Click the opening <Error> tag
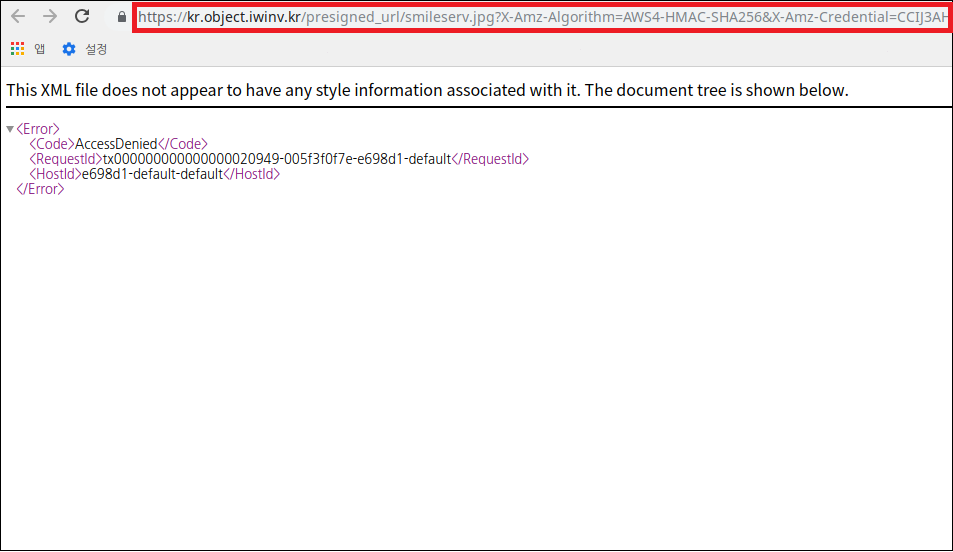This screenshot has width=953, height=552. (38, 129)
